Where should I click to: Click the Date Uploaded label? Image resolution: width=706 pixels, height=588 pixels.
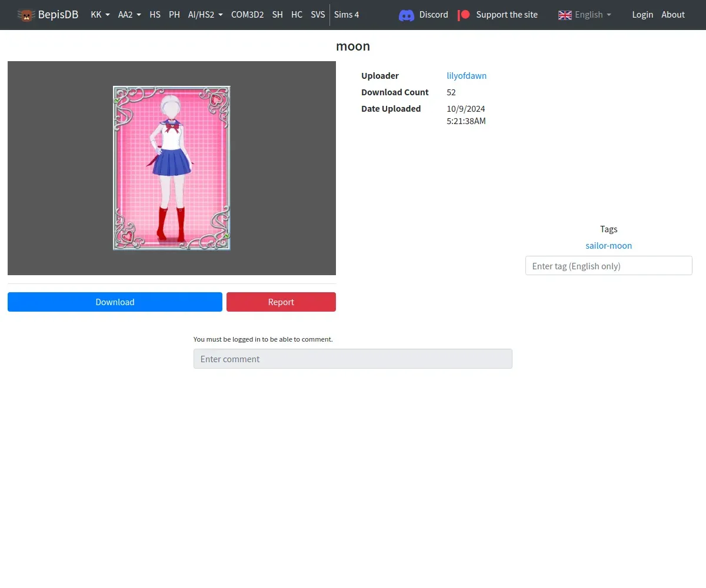391,109
